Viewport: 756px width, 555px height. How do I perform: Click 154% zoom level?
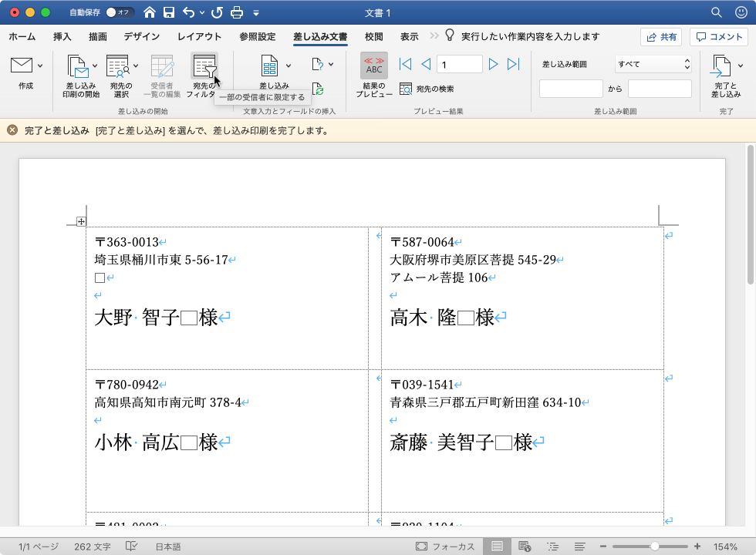[x=725, y=547]
